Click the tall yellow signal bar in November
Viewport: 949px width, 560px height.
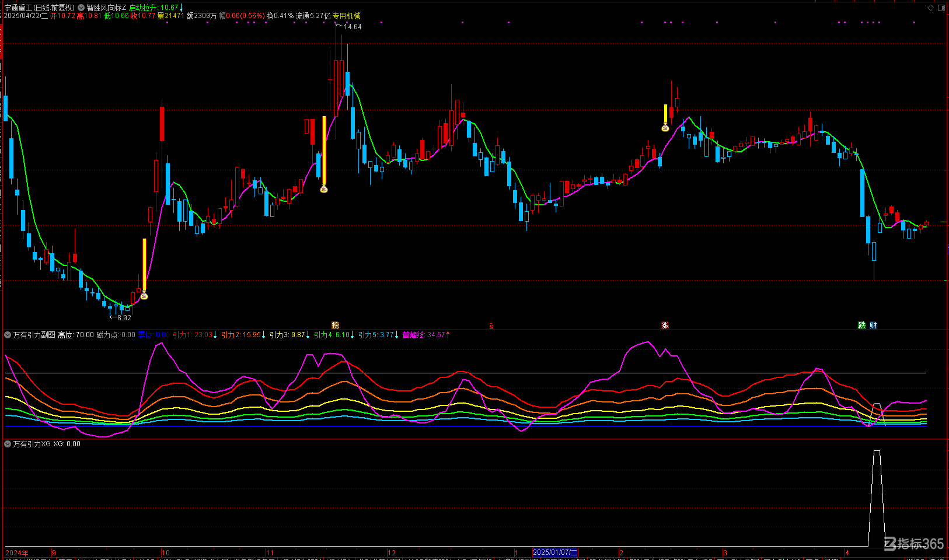pos(324,150)
